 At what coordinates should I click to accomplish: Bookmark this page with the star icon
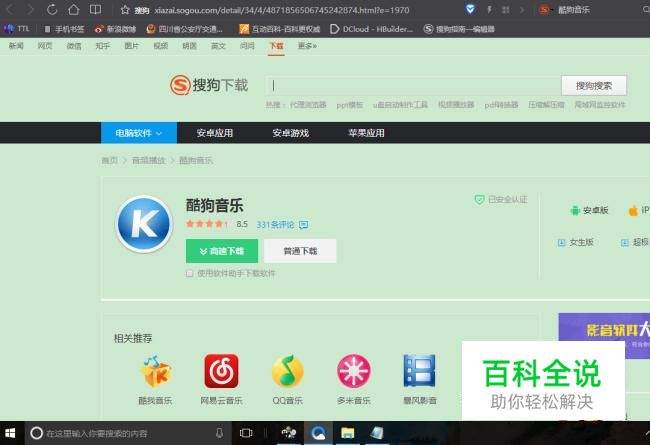125,10
